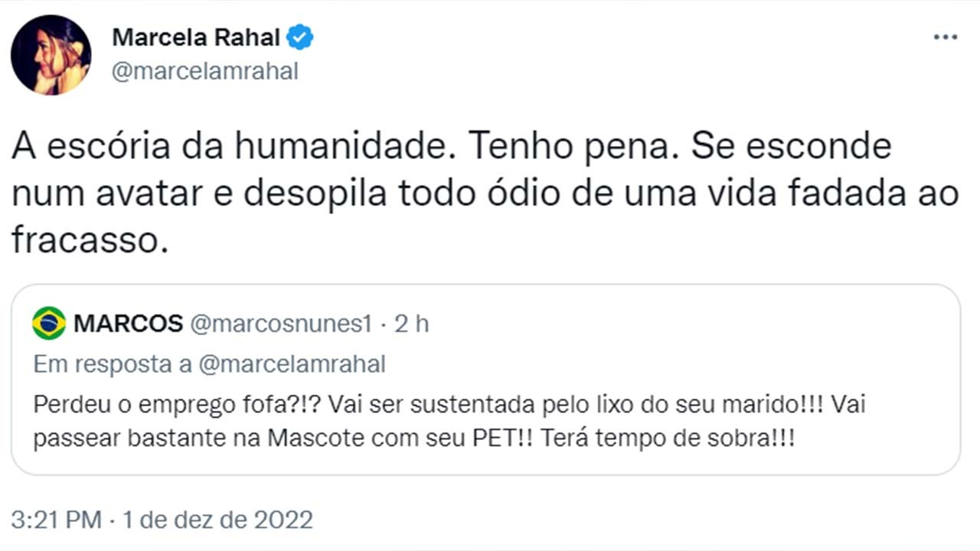Click the blue verified badge
The image size is (980, 551).
click(299, 37)
